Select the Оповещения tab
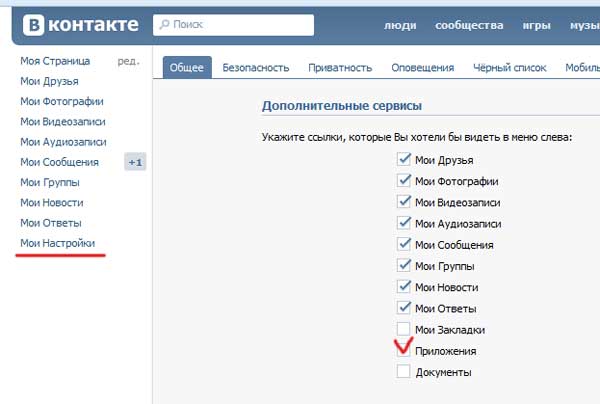 click(x=421, y=68)
